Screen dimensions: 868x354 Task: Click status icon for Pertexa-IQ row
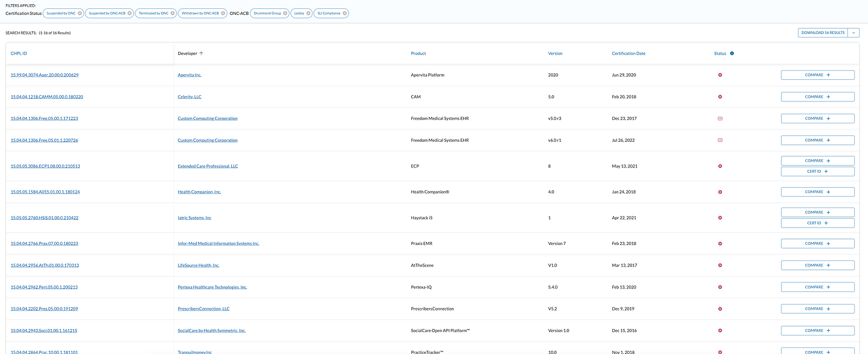coord(720,287)
